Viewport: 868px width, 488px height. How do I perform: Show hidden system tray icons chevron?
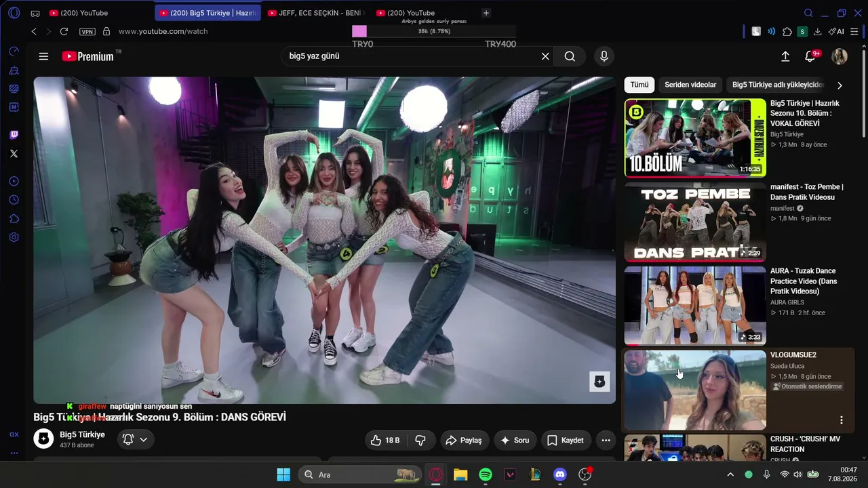730,474
